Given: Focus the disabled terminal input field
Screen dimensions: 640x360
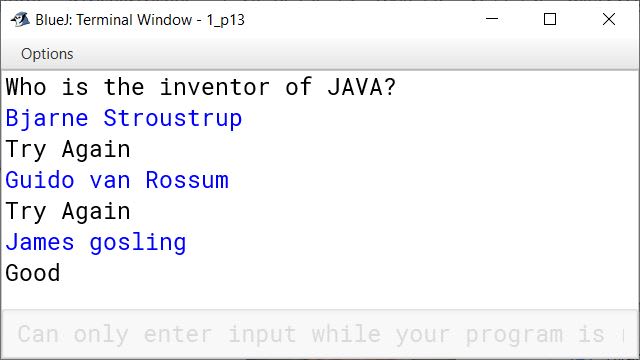Looking at the screenshot, I should 320,334.
